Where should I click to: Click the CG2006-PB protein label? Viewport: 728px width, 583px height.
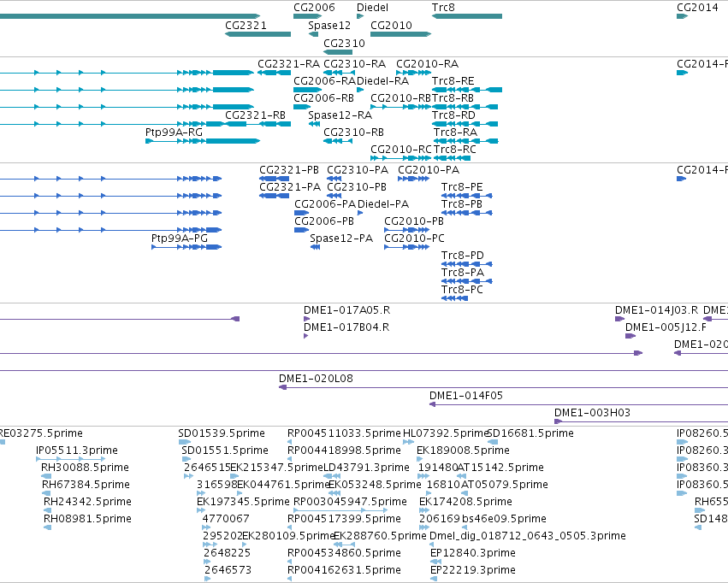tap(324, 221)
